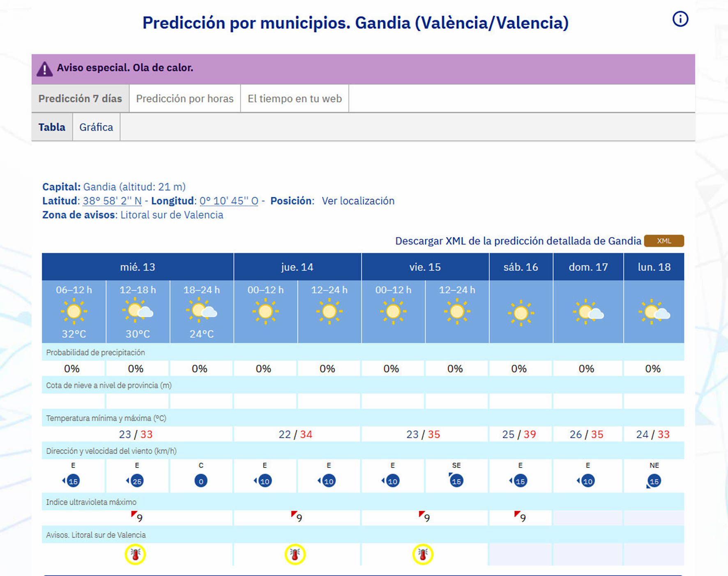
Task: Switch to the Gráfica view tab
Action: tap(96, 127)
